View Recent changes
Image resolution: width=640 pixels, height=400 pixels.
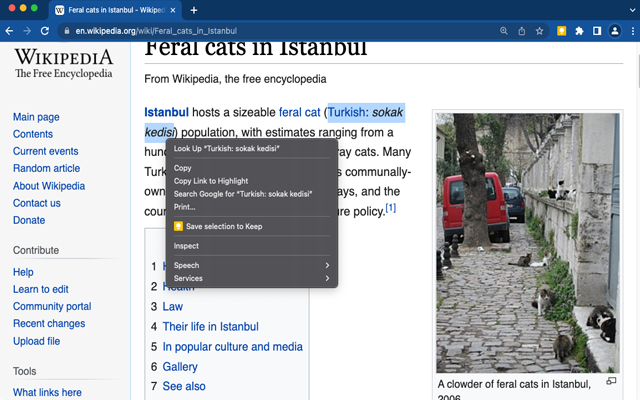click(49, 324)
